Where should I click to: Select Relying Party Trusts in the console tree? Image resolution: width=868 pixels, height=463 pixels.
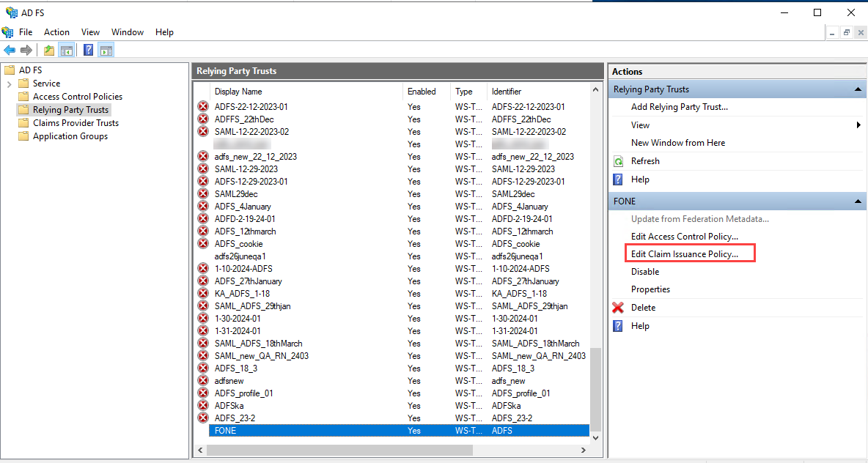pyautogui.click(x=71, y=110)
